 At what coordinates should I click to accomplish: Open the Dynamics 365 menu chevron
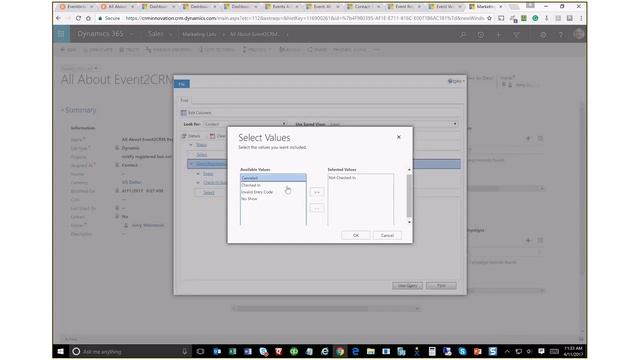pyautogui.click(x=132, y=35)
